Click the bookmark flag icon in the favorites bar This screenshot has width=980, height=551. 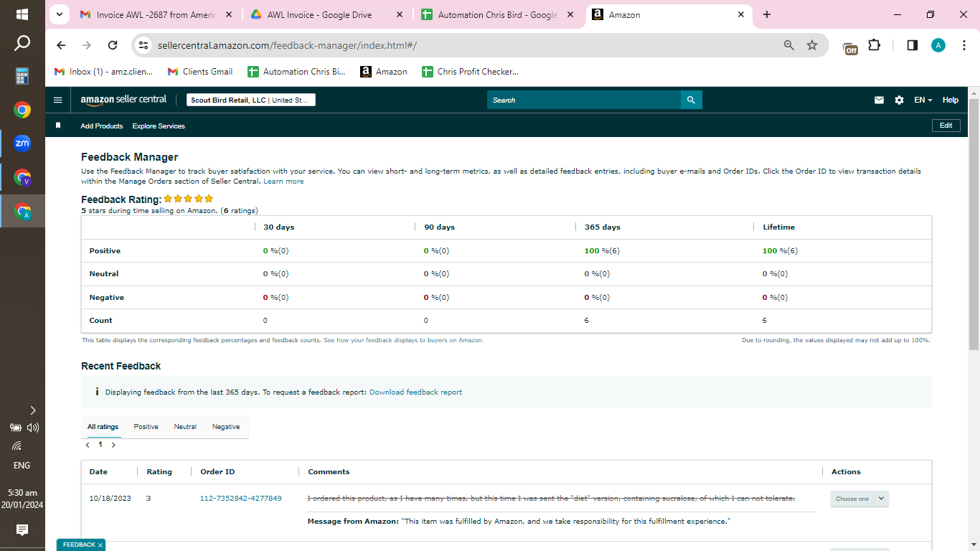tap(58, 126)
